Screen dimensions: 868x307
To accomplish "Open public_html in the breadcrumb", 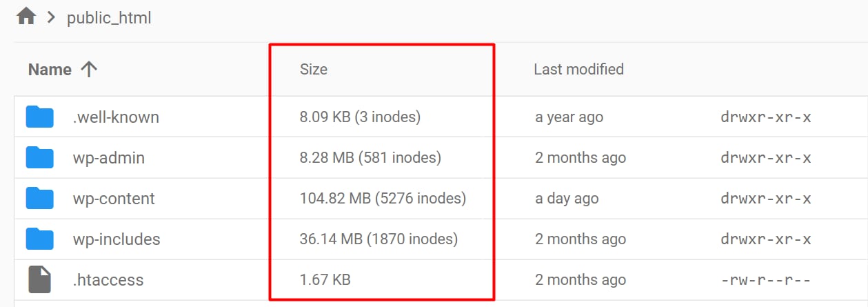I will pyautogui.click(x=109, y=18).
